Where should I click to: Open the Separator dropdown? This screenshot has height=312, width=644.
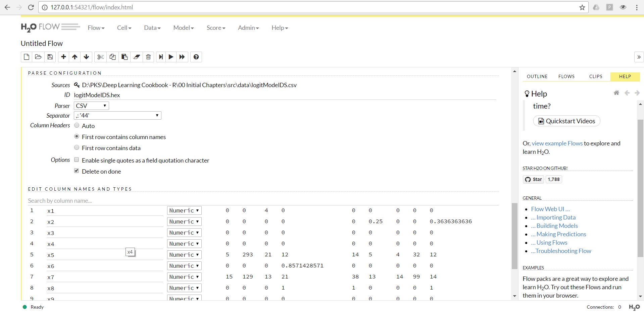click(117, 116)
